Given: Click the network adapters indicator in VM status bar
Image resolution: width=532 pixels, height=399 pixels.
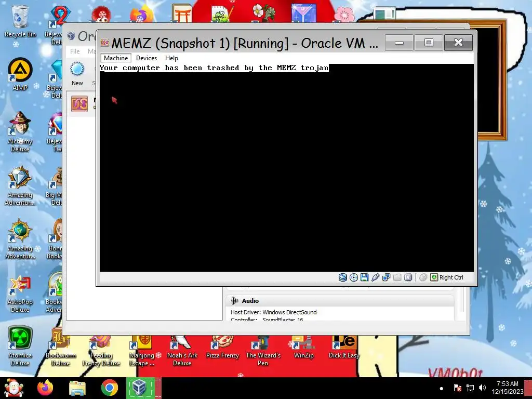Looking at the screenshot, I should (386, 277).
